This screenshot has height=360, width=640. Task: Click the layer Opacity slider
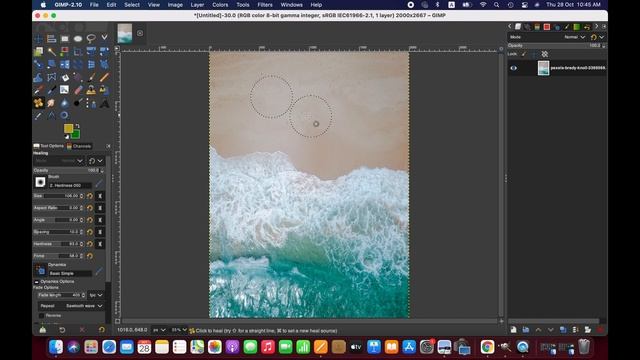coord(557,46)
